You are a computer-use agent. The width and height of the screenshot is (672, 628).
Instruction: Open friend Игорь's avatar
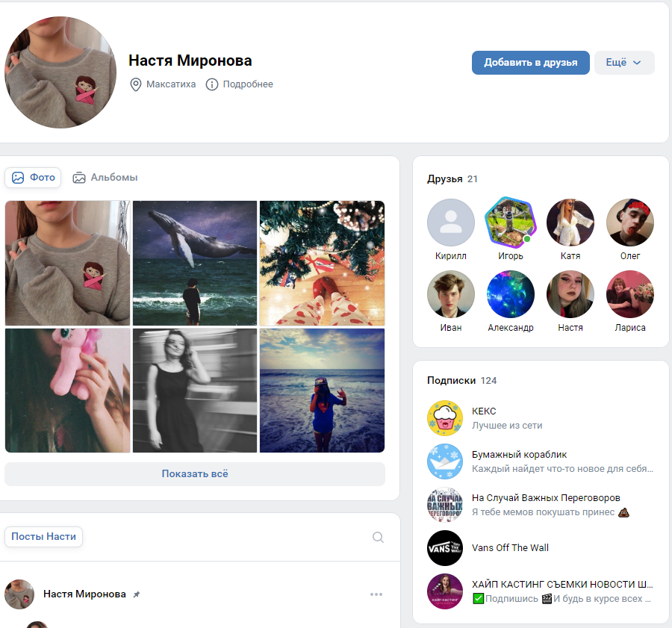coord(511,223)
